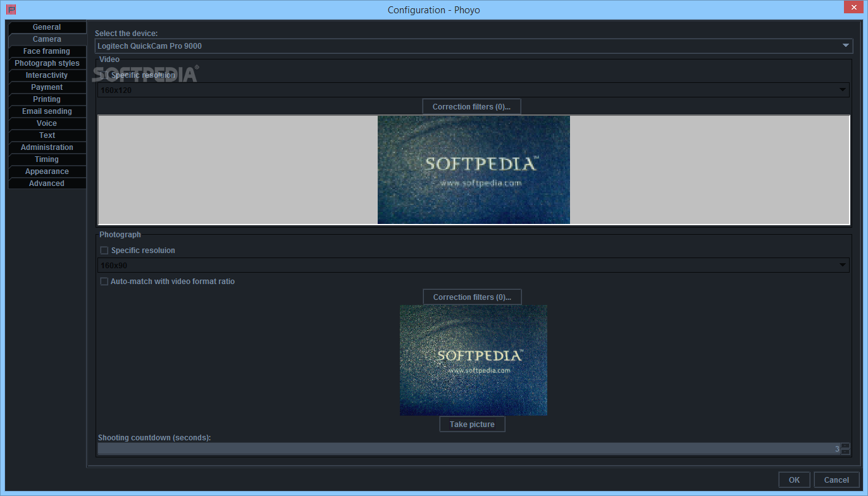The height and width of the screenshot is (496, 868).
Task: Open Photograph Correction filters button
Action: [472, 297]
